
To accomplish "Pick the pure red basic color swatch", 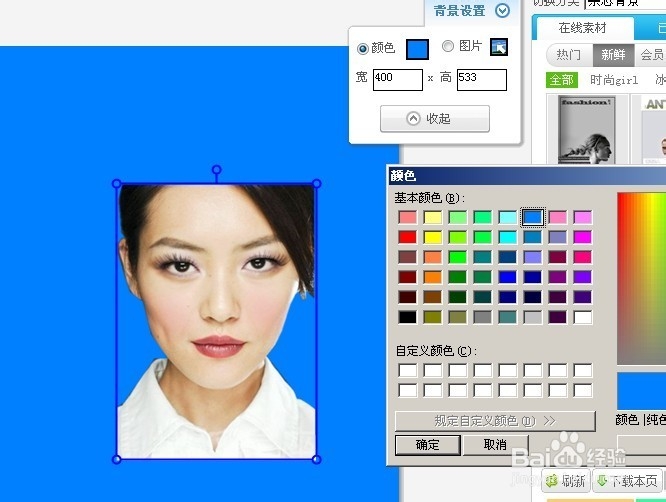I will tap(408, 237).
